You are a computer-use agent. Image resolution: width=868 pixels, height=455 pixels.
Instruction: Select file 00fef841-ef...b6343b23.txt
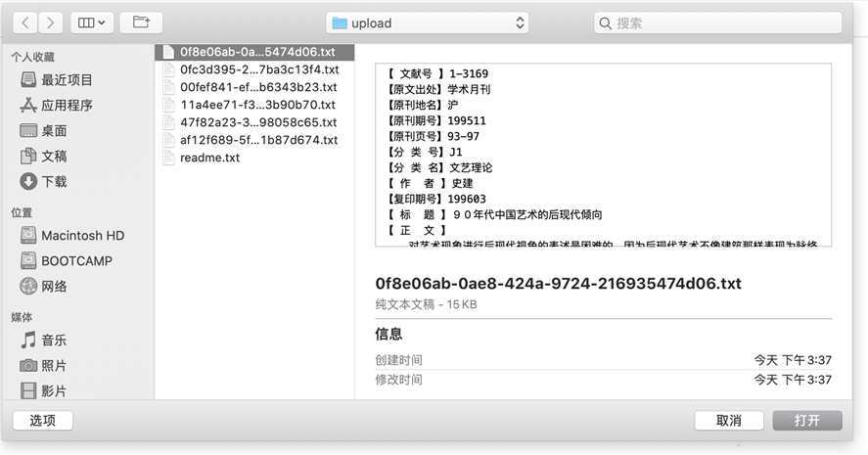point(254,87)
